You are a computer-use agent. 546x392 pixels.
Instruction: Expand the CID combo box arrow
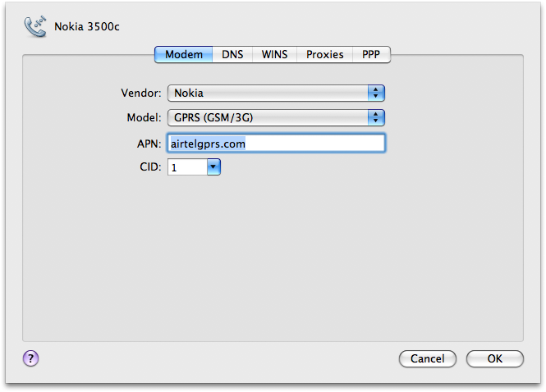(x=213, y=167)
